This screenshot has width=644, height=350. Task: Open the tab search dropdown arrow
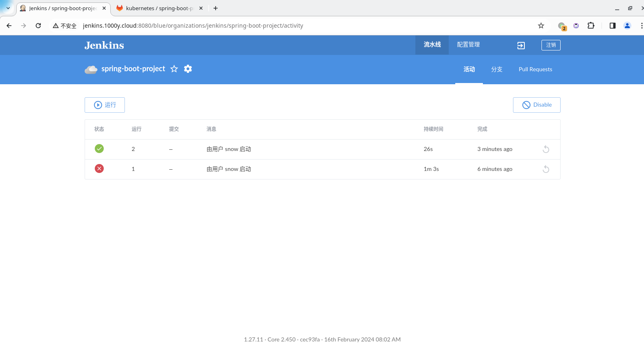8,8
